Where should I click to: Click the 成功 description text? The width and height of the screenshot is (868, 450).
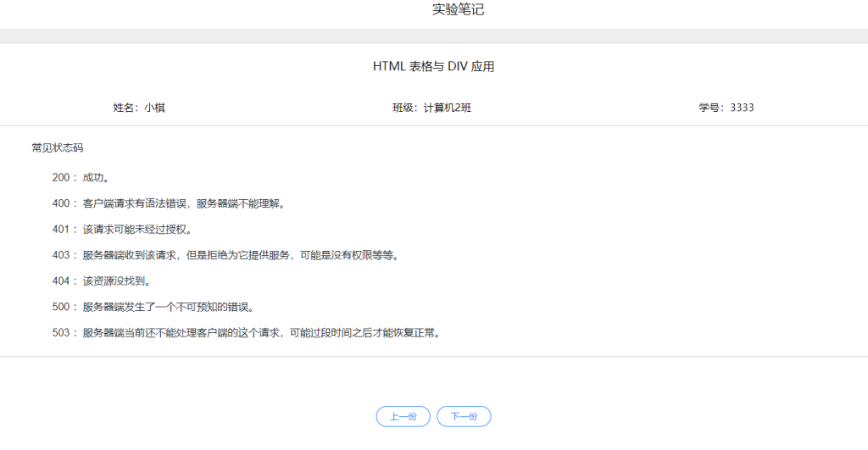(96, 178)
